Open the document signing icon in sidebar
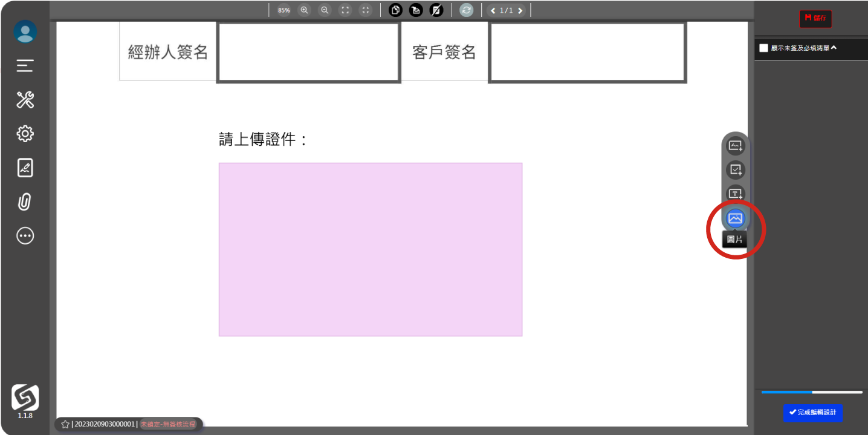This screenshot has height=435, width=868. pyautogui.click(x=25, y=168)
